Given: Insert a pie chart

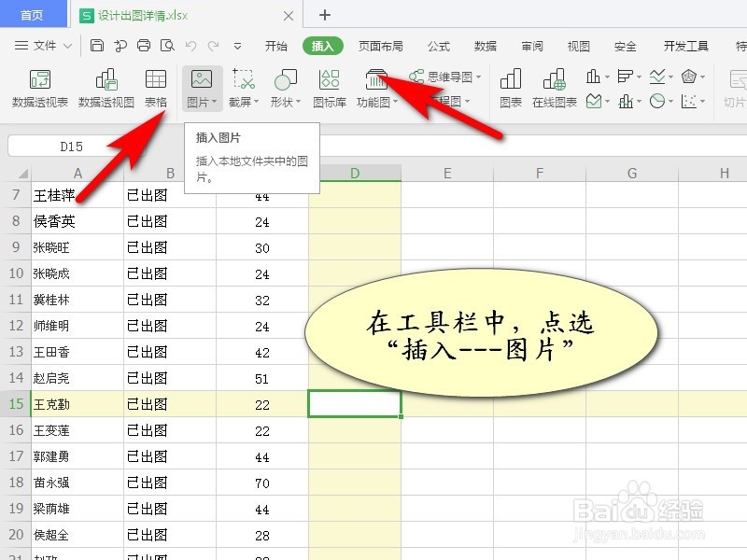Looking at the screenshot, I should click(658, 100).
